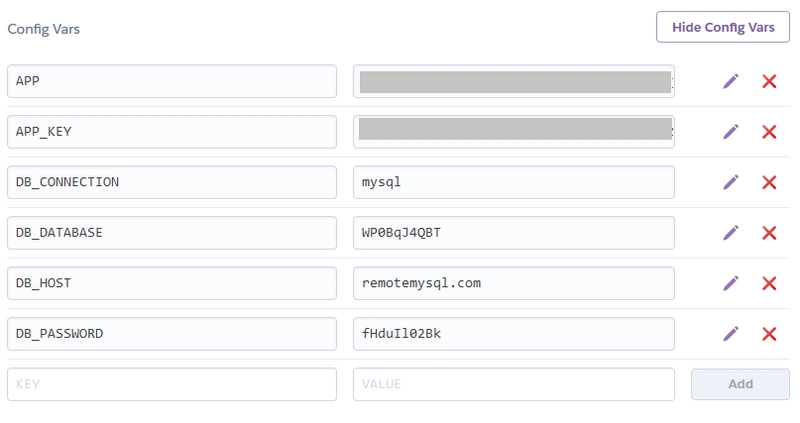Edit the DB_CONNECTION variable

731,182
